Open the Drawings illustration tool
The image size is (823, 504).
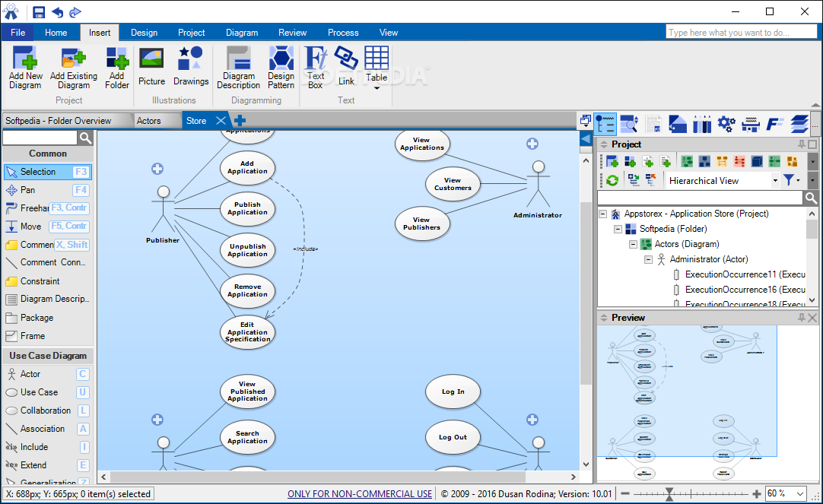191,66
